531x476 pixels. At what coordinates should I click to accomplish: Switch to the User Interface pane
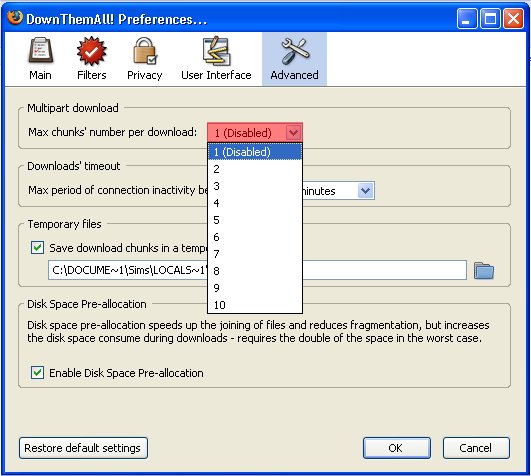pyautogui.click(x=216, y=59)
